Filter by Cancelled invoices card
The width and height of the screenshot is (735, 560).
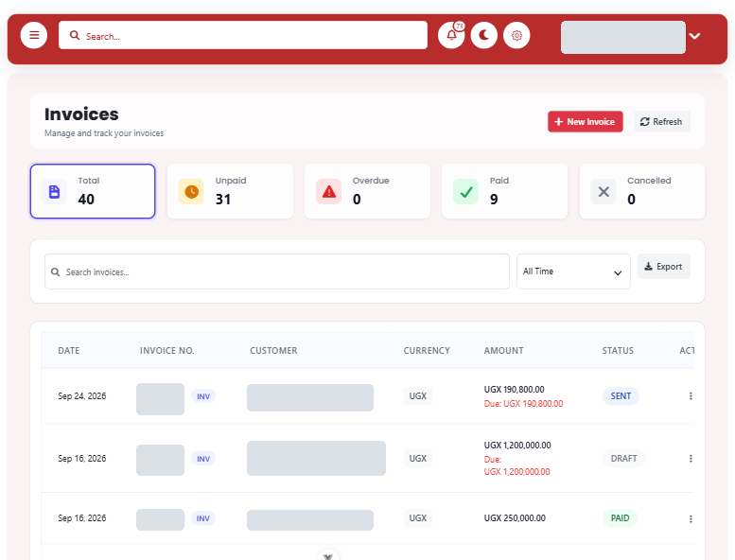tap(642, 191)
